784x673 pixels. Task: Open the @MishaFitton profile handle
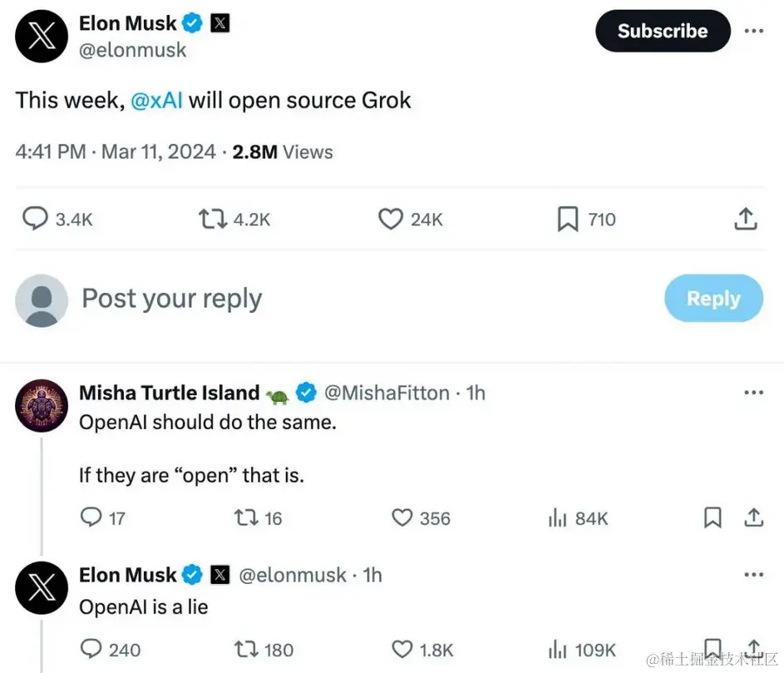[x=385, y=393]
